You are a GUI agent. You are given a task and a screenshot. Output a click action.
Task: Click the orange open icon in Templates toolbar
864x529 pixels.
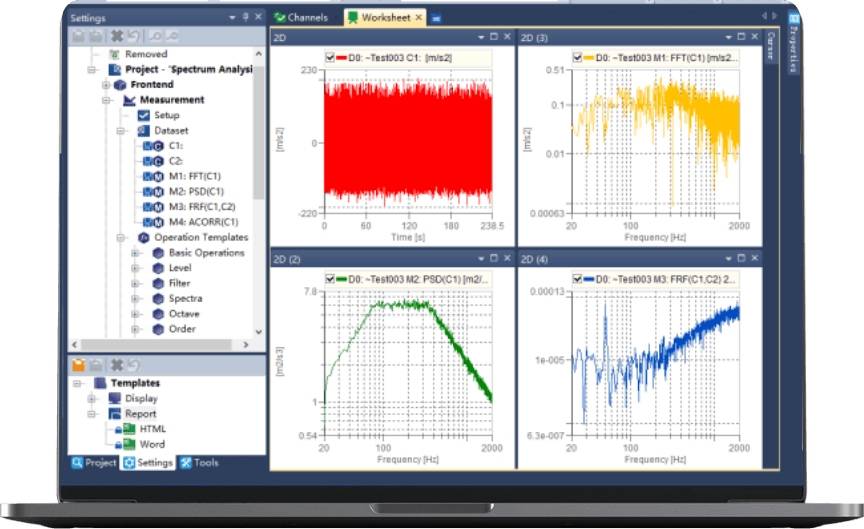click(x=78, y=365)
